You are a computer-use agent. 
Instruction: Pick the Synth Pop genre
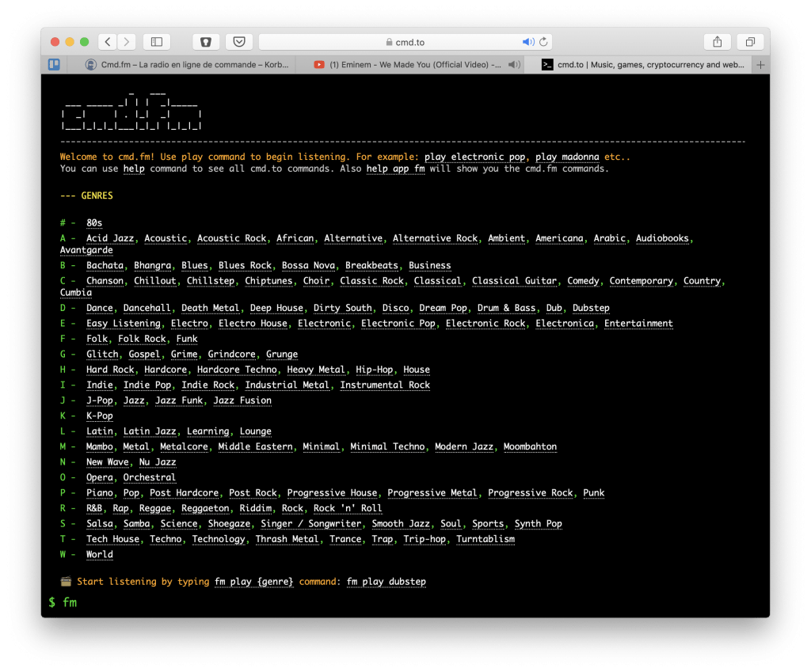point(538,524)
